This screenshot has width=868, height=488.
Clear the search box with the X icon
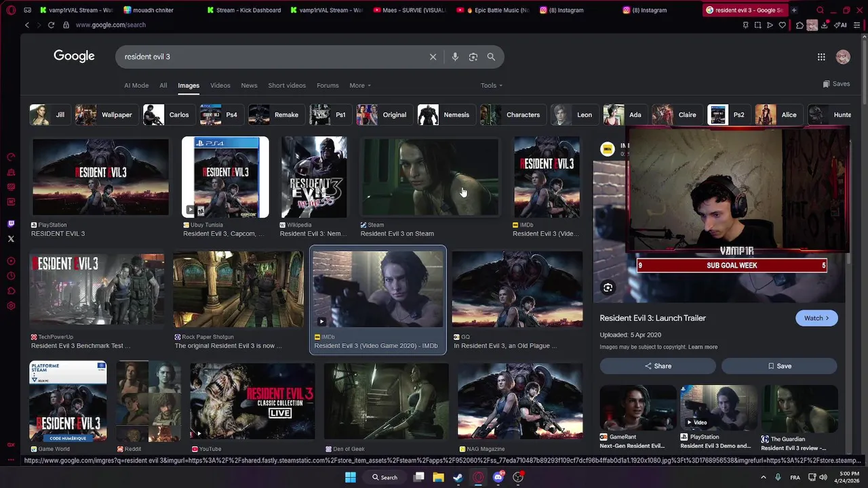click(433, 57)
